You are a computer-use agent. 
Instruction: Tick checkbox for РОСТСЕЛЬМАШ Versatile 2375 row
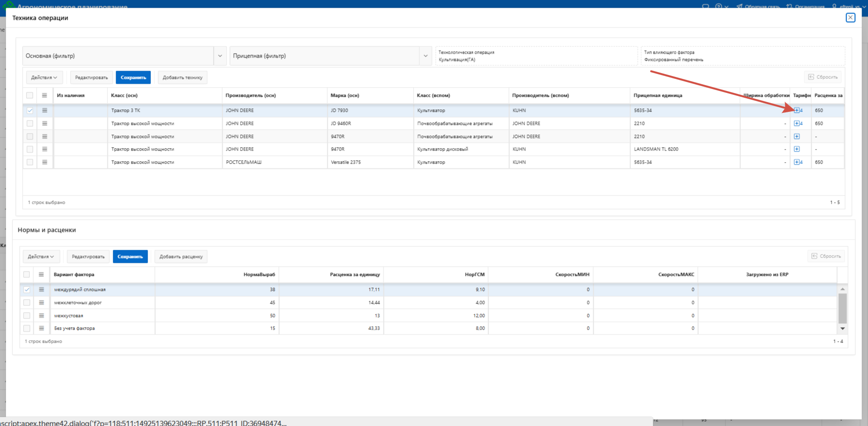pyautogui.click(x=30, y=162)
